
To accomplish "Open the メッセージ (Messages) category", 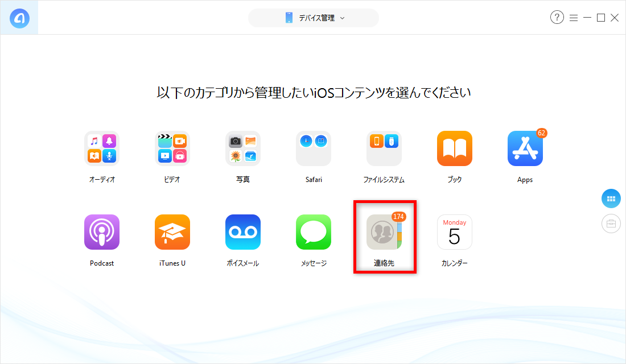I will (313, 232).
